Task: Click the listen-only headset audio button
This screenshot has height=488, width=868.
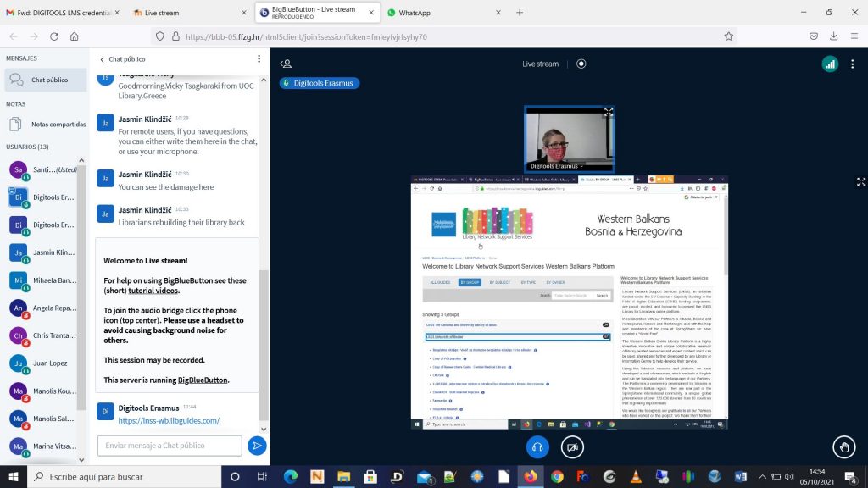Action: 537,447
